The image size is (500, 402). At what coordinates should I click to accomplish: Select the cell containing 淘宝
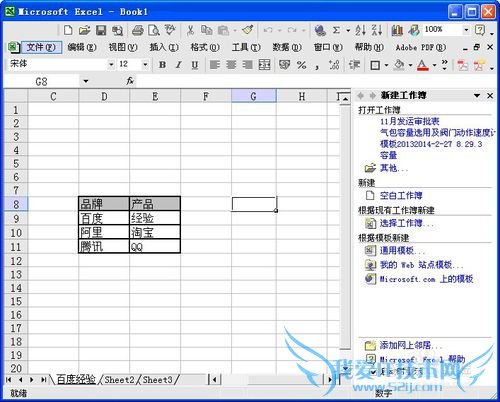pos(155,233)
